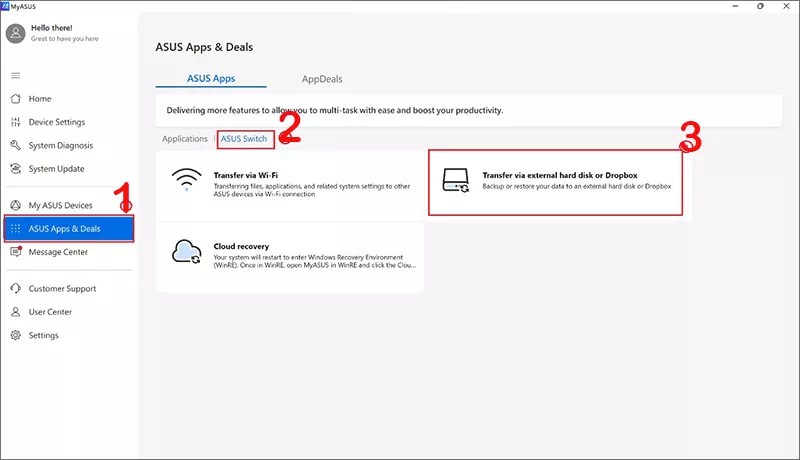Click Wi-Fi transfer description text
This screenshot has width=800, height=460.
click(312, 190)
